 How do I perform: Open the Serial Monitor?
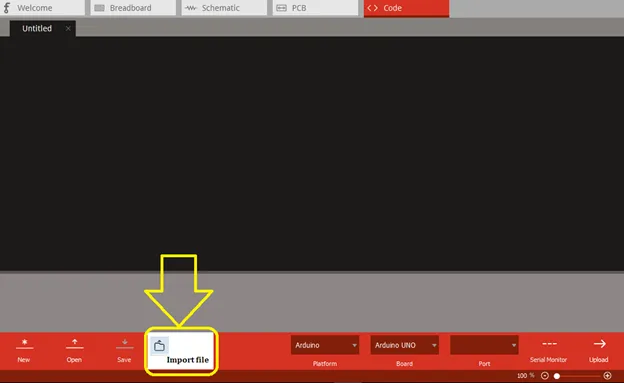[x=548, y=350]
